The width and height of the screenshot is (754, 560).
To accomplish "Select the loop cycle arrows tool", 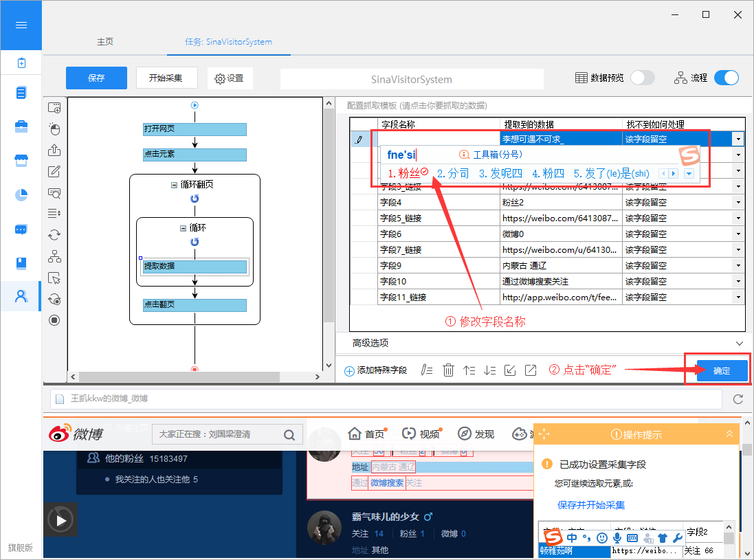I will point(54,234).
